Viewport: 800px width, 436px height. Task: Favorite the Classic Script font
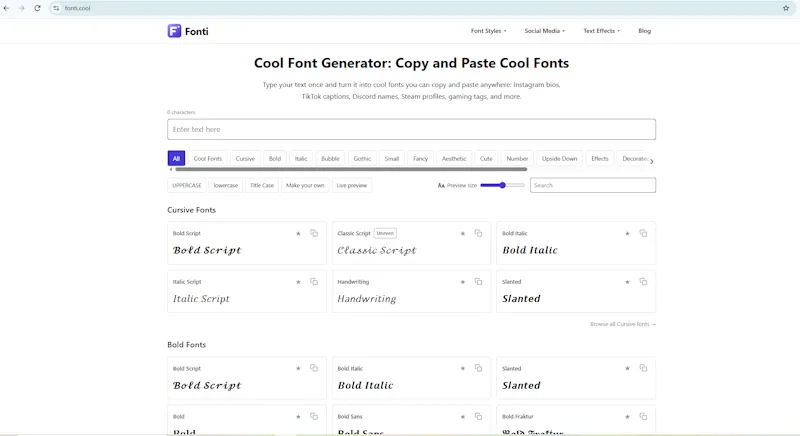[463, 234]
